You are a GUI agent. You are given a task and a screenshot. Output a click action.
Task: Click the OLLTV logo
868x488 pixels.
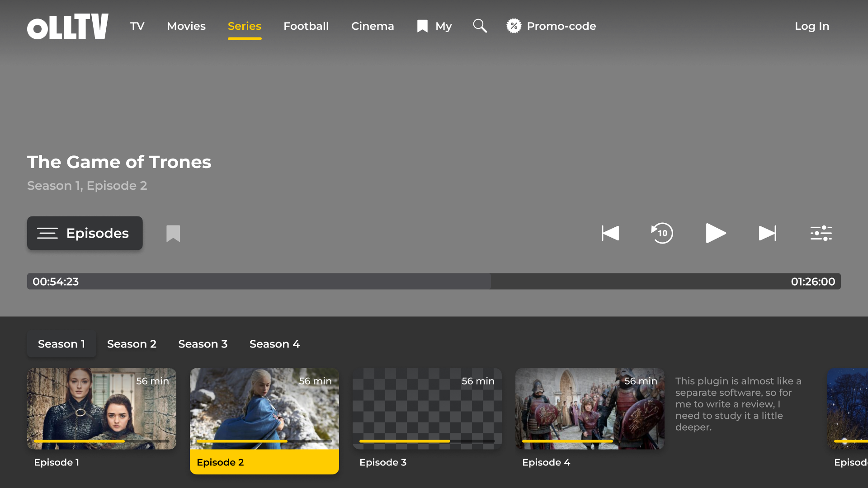(68, 26)
